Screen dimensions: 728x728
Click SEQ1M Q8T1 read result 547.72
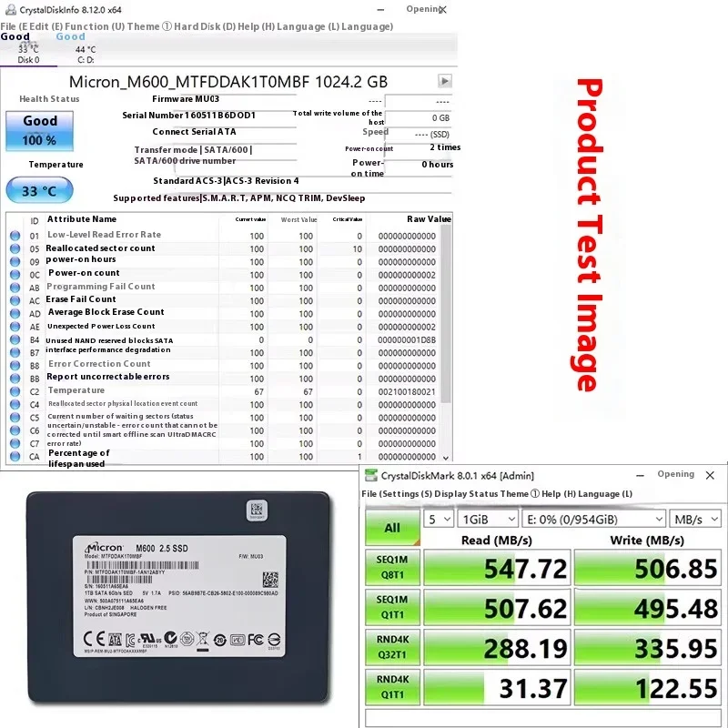[497, 567]
